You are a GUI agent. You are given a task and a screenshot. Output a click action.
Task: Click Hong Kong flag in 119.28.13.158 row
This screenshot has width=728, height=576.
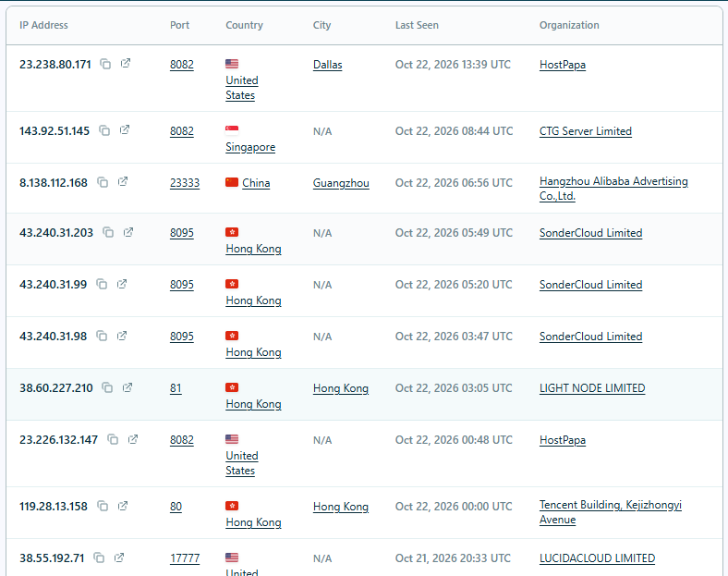(232, 506)
